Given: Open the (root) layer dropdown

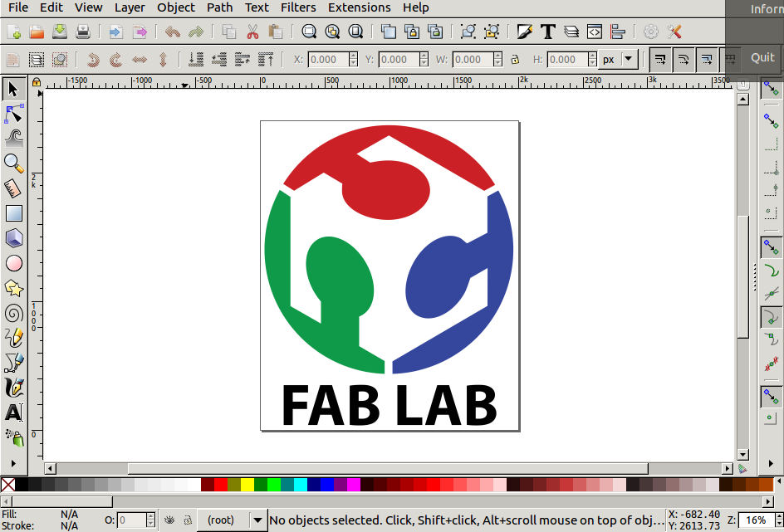Looking at the screenshot, I should (x=257, y=520).
